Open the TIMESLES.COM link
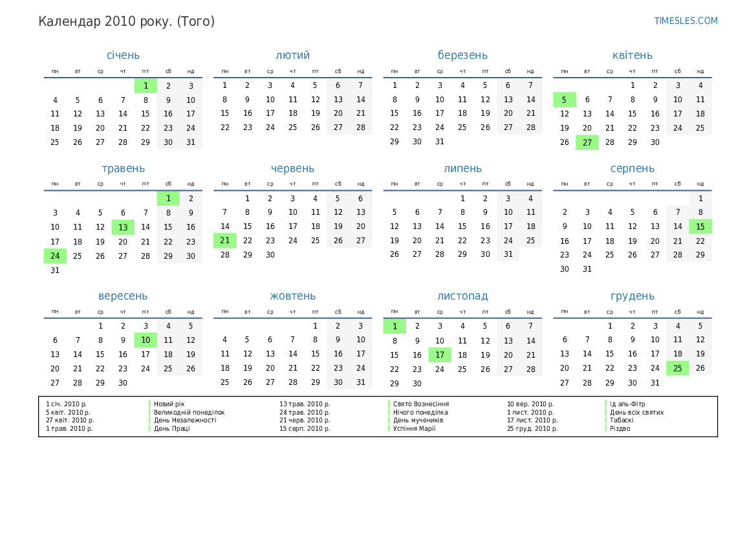The width and height of the screenshot is (756, 535). pyautogui.click(x=686, y=21)
